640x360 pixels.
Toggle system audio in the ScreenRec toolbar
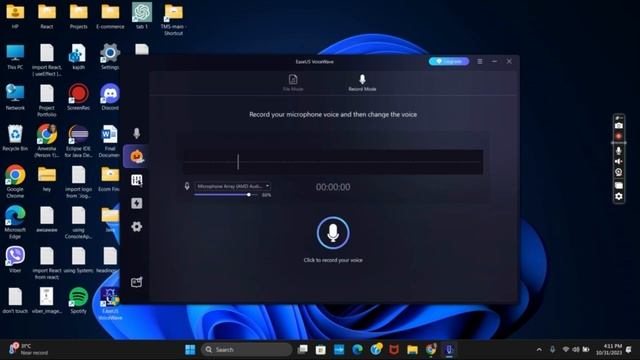(x=619, y=161)
